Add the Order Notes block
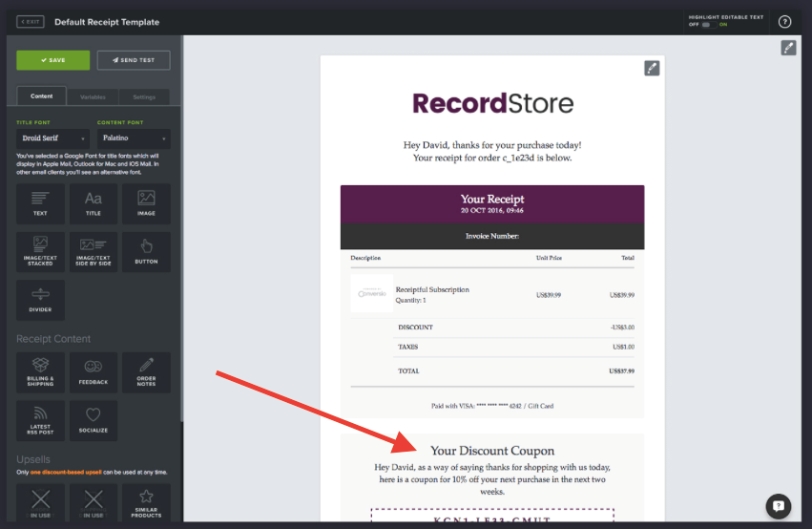Viewport: 812px width, 529px height. pos(146,372)
